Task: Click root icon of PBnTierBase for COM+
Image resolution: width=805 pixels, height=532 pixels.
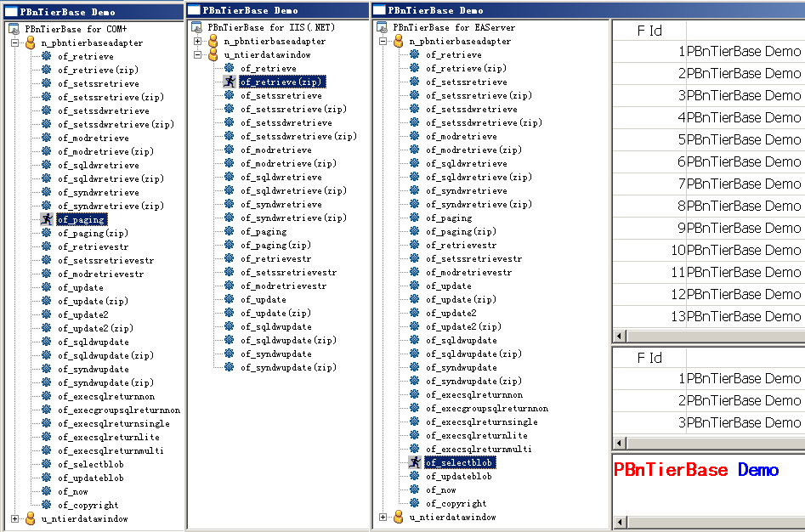Action: 14,29
